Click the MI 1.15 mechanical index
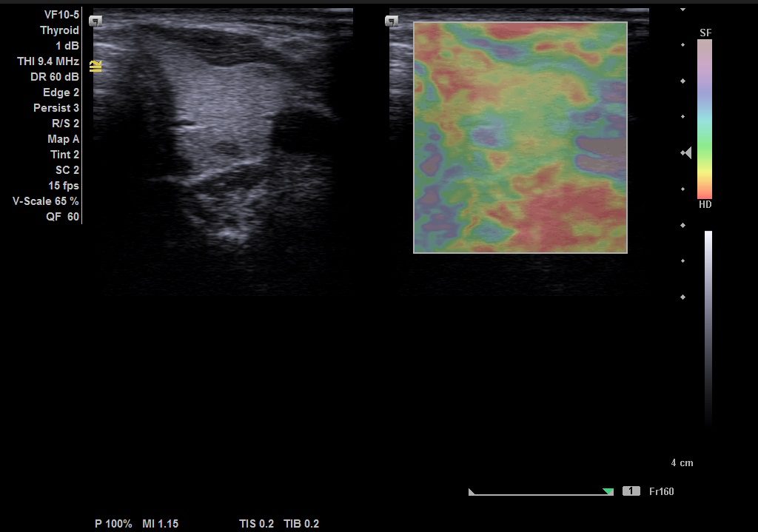This screenshot has height=532, width=758. (x=161, y=524)
